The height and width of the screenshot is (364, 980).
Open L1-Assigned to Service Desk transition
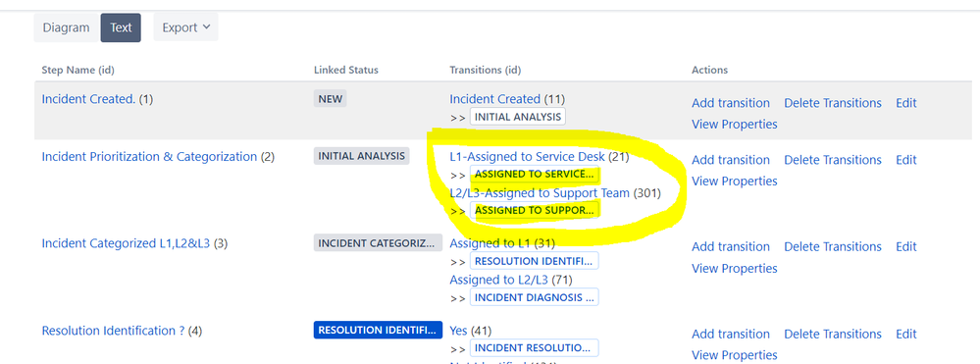[x=528, y=156]
